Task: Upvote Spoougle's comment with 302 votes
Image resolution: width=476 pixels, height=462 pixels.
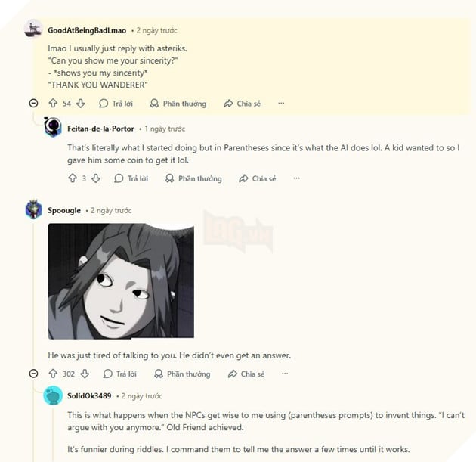Action: [53, 374]
